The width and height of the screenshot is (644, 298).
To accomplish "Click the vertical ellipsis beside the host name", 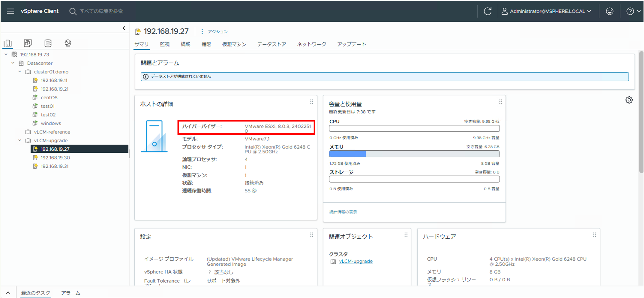I will [202, 31].
